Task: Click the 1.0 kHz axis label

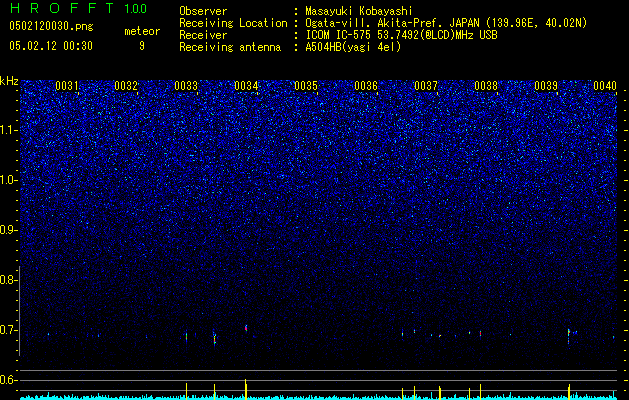Action: coord(8,180)
